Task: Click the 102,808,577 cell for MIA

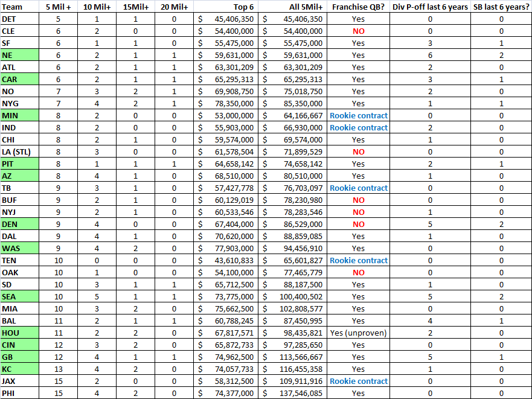Action: click(292, 308)
